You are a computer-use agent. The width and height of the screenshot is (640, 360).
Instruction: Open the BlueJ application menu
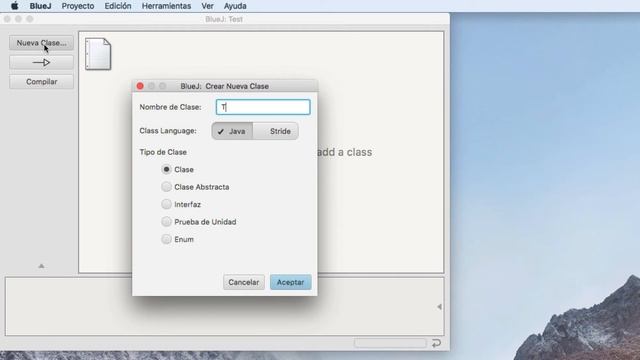click(40, 6)
